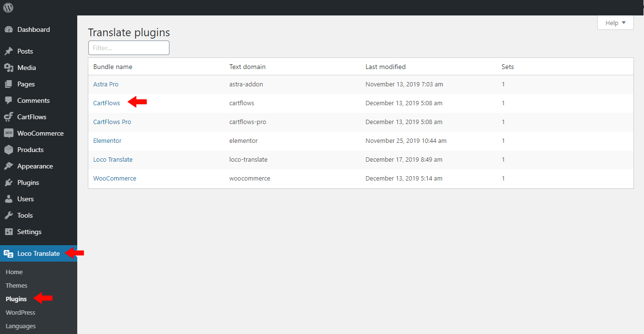Open the CartFlows bundle link

[107, 103]
